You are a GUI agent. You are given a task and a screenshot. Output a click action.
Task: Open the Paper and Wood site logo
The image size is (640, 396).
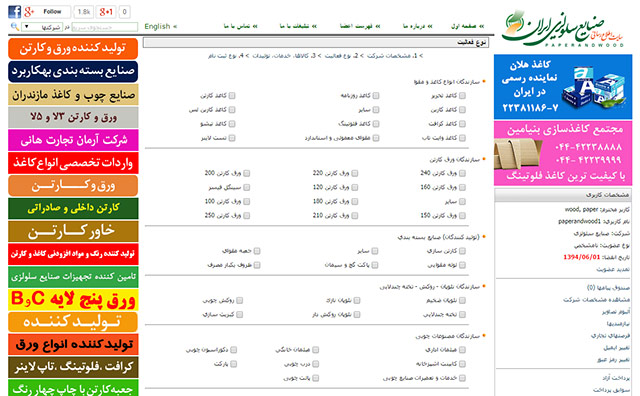click(562, 29)
